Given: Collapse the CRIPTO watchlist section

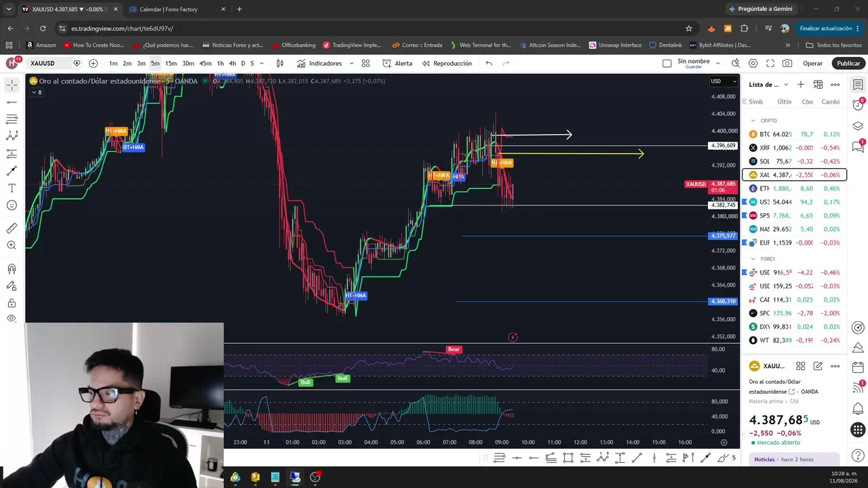Looking at the screenshot, I should click(753, 121).
